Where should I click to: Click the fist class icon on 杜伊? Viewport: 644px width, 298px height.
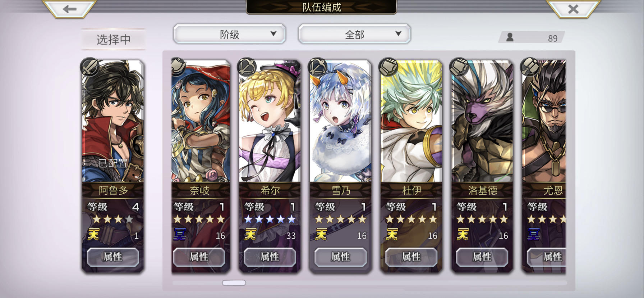coord(388,67)
